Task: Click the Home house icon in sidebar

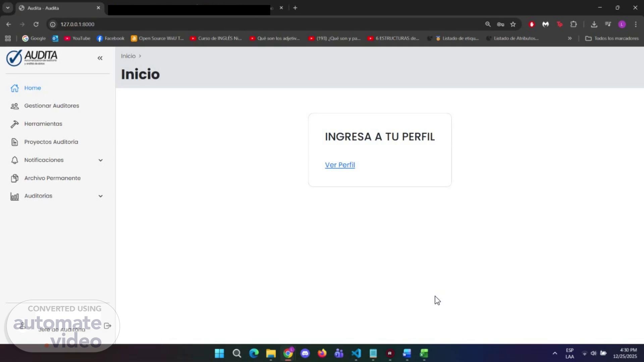Action: (x=14, y=88)
